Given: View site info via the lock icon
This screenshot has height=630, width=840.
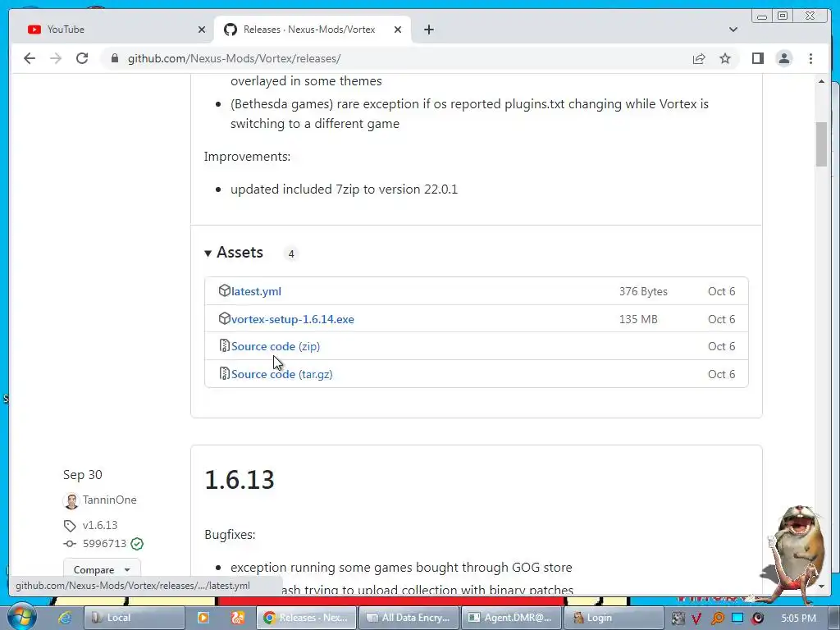Looking at the screenshot, I should tap(114, 58).
